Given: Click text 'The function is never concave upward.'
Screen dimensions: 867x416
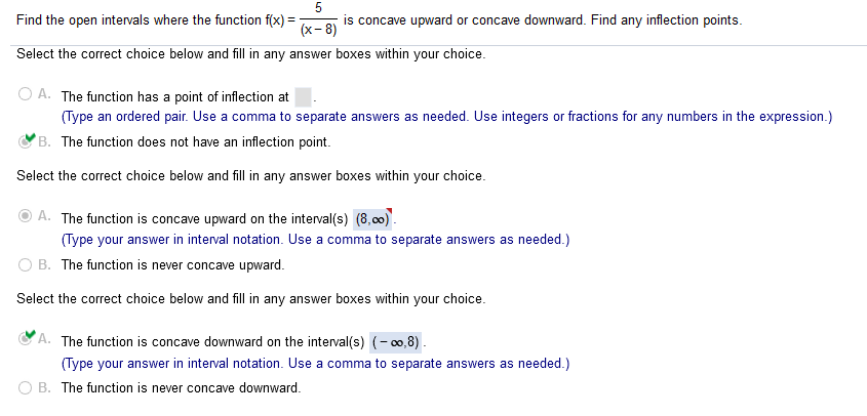Looking at the screenshot, I should tap(173, 265).
